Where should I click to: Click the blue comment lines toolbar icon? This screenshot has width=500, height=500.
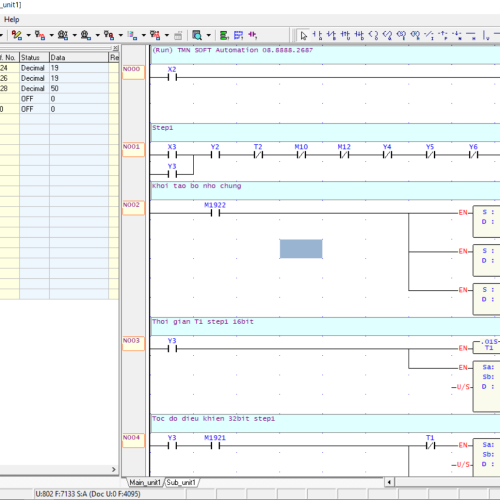(238, 35)
